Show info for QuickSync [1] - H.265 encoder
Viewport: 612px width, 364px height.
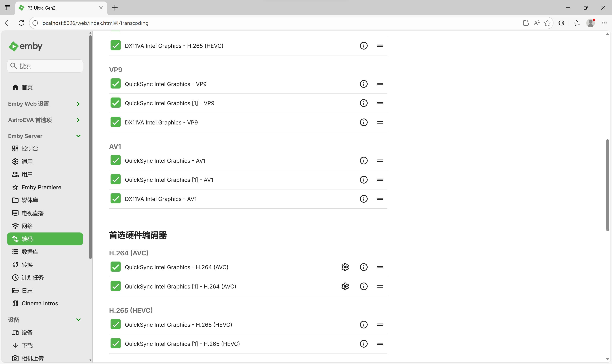363,344
